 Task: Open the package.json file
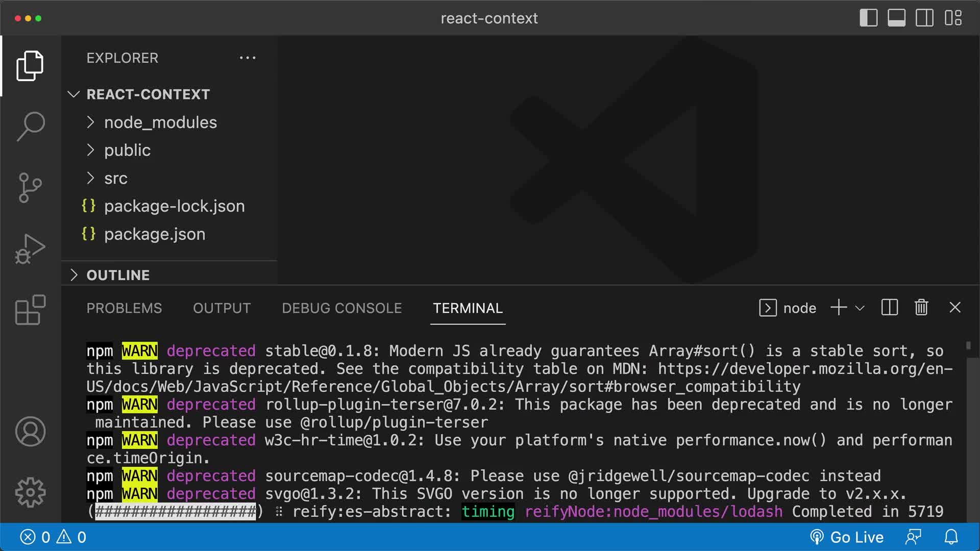154,234
